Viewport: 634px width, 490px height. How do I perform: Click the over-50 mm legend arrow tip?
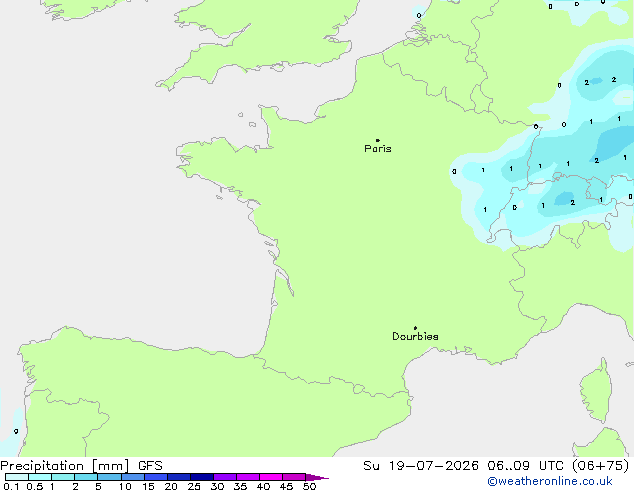point(317,477)
